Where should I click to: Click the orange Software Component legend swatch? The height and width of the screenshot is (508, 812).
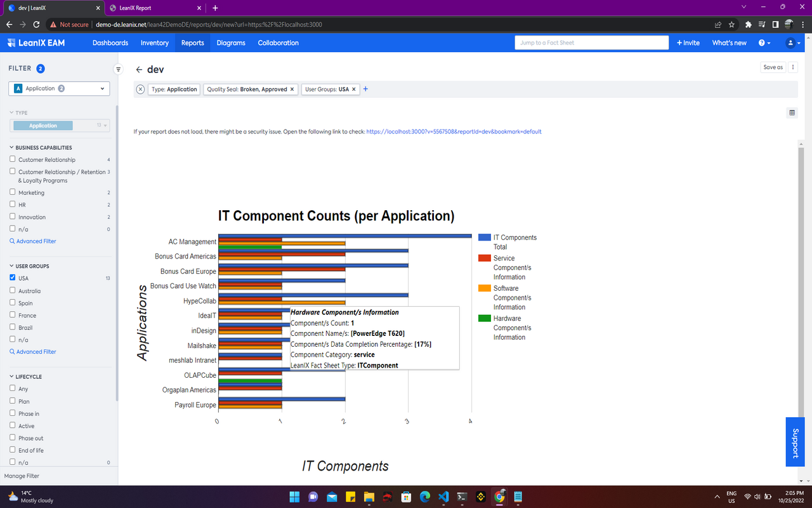pyautogui.click(x=485, y=288)
